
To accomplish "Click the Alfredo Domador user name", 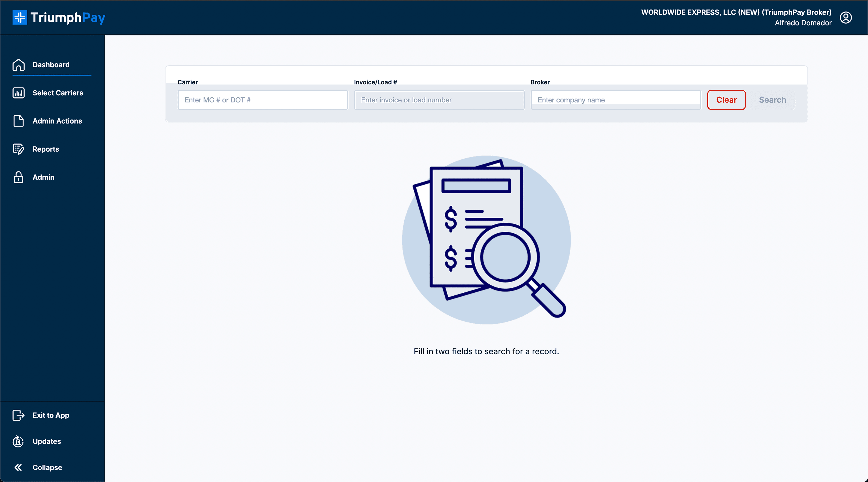I will point(803,23).
